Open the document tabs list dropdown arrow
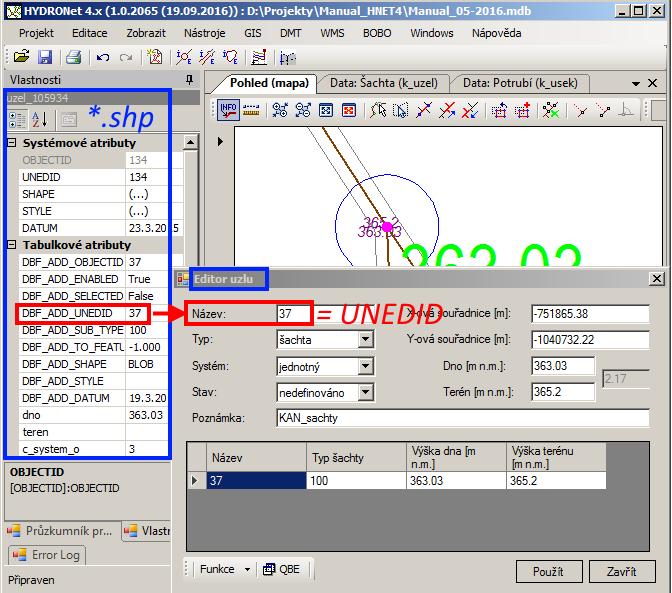Image resolution: width=672 pixels, height=593 pixels. (x=636, y=84)
